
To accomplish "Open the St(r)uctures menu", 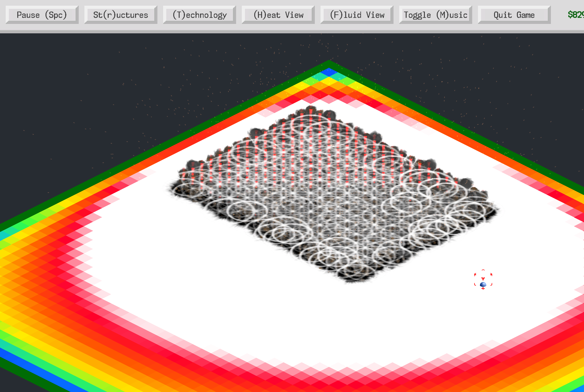I will (x=121, y=15).
